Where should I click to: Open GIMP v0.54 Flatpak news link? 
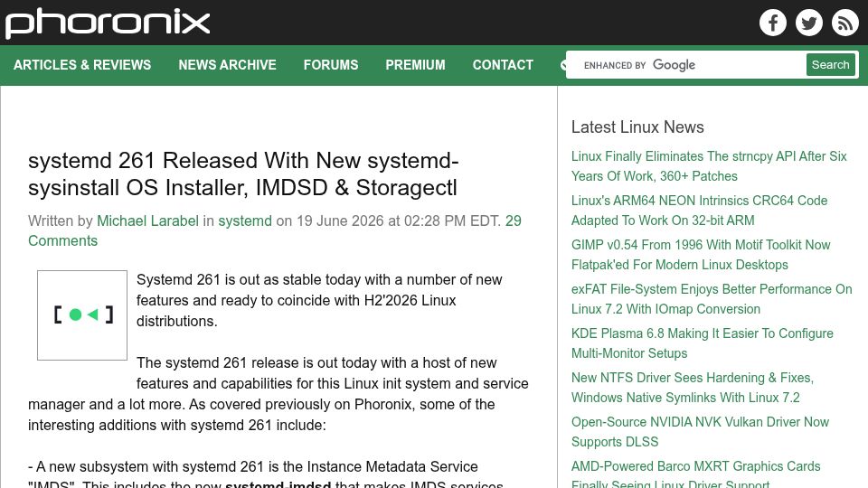tap(701, 255)
